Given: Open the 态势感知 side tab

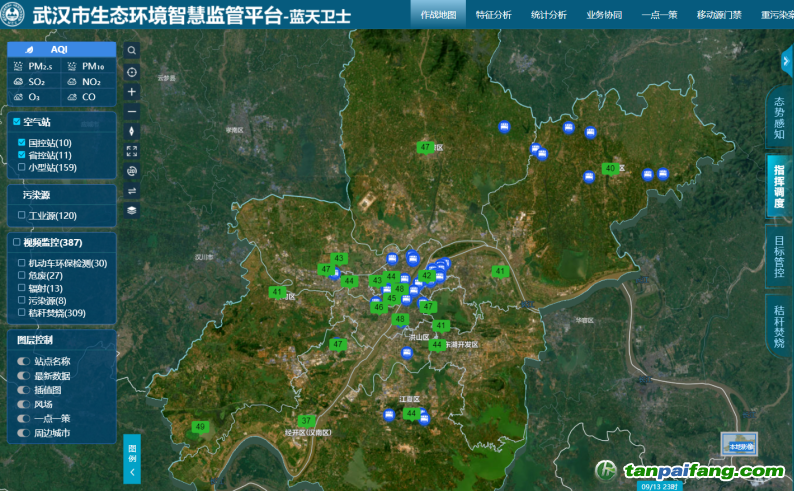Looking at the screenshot, I should pos(779,118).
